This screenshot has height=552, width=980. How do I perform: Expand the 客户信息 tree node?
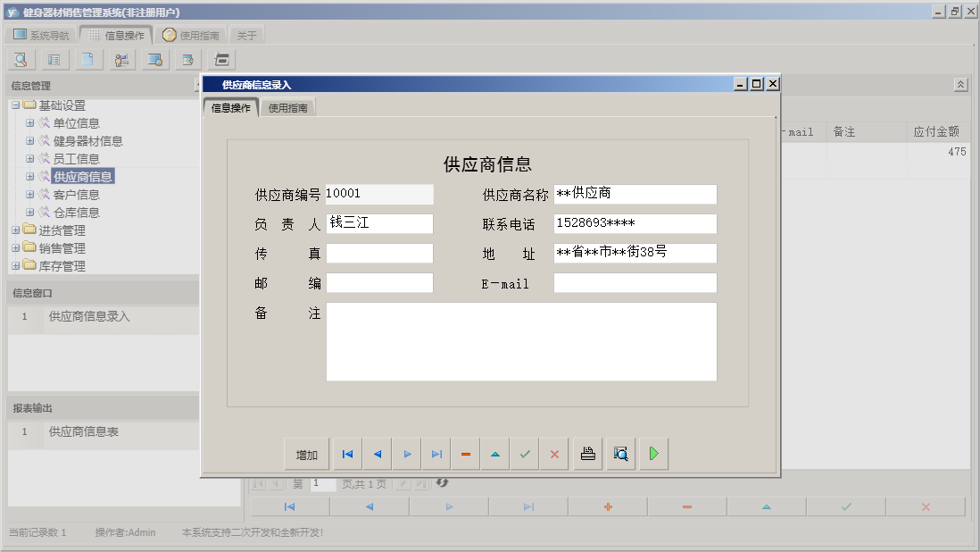pos(29,194)
